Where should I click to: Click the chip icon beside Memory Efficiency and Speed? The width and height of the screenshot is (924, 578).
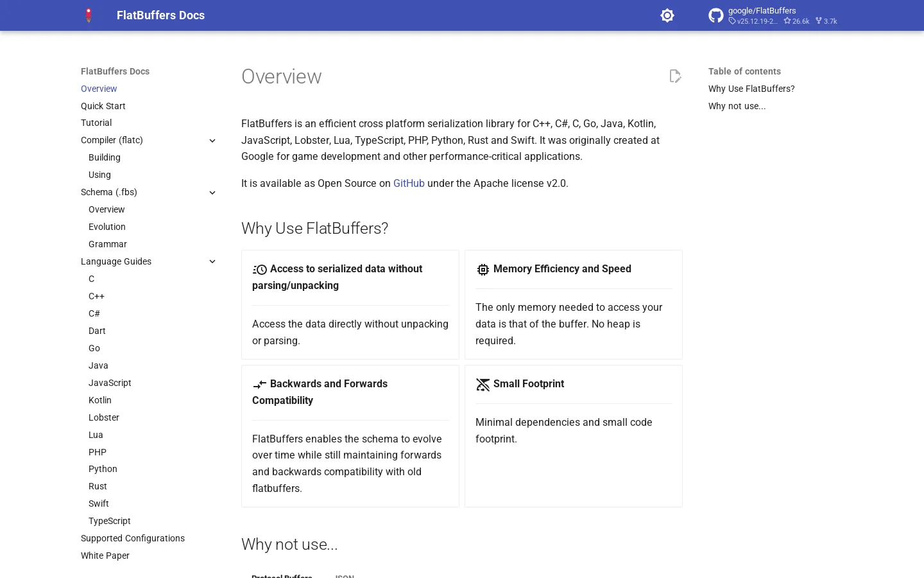(x=483, y=270)
